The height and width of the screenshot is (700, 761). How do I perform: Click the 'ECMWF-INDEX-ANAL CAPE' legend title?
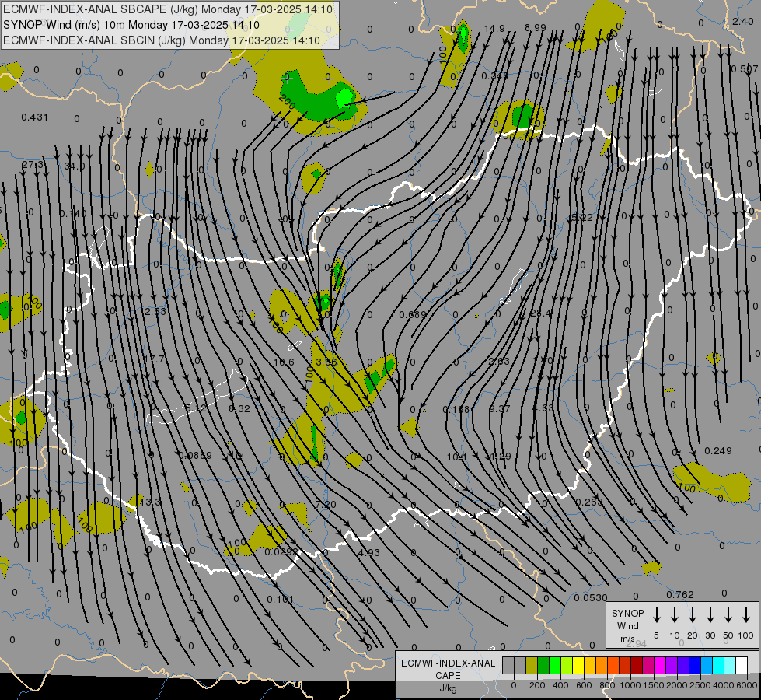pyautogui.click(x=448, y=669)
